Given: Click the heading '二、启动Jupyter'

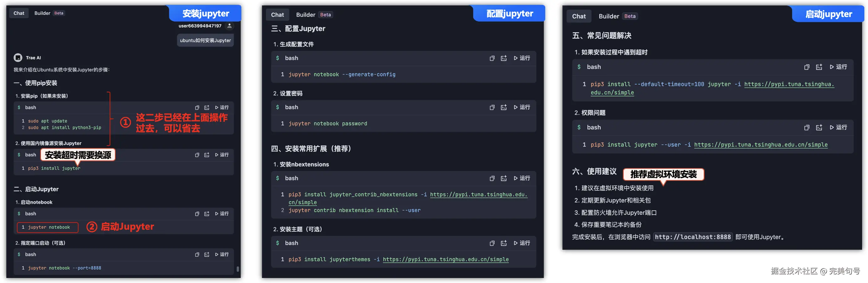Looking at the screenshot, I should [36, 189].
